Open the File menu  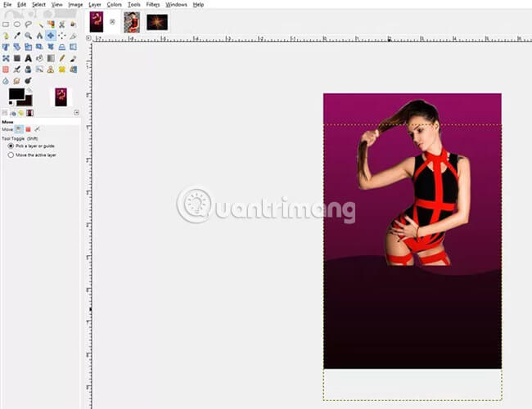(x=7, y=4)
